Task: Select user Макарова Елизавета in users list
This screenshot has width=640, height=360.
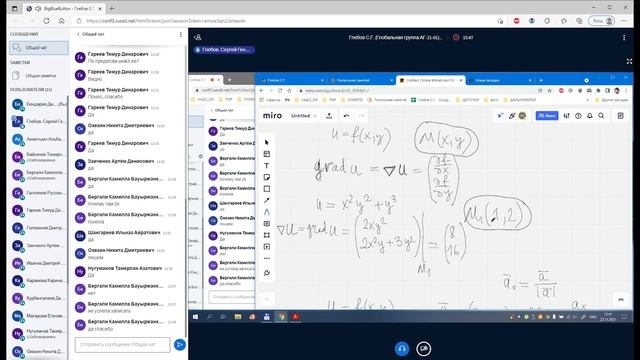Action: pos(39,316)
